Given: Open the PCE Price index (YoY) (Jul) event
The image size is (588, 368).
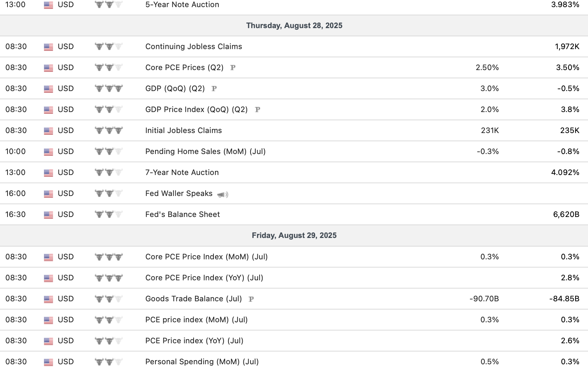Looking at the screenshot, I should [x=194, y=341].
